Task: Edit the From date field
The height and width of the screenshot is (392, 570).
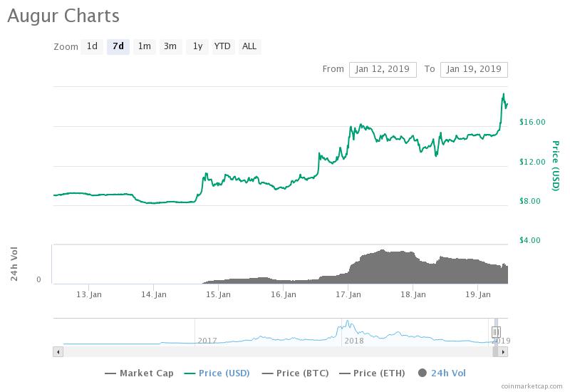Action: coord(383,69)
